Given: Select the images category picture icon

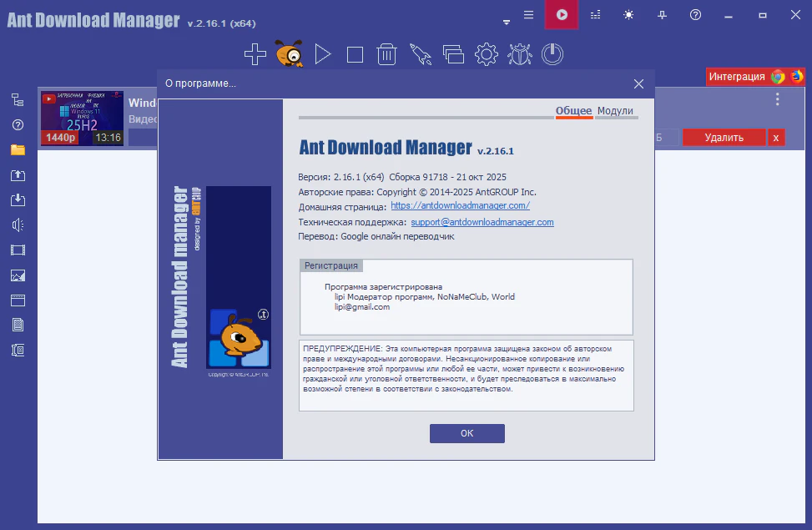Looking at the screenshot, I should pyautogui.click(x=18, y=275).
